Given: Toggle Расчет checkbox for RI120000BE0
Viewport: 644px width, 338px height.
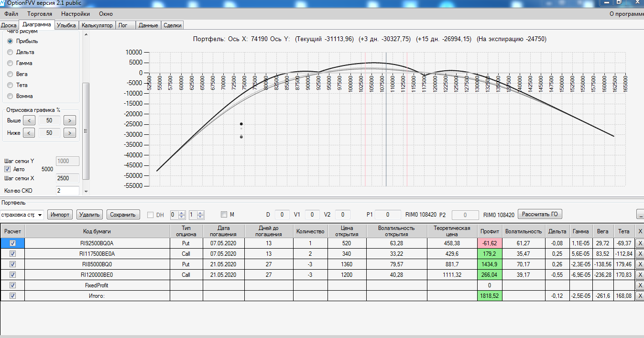Looking at the screenshot, I should tap(12, 274).
